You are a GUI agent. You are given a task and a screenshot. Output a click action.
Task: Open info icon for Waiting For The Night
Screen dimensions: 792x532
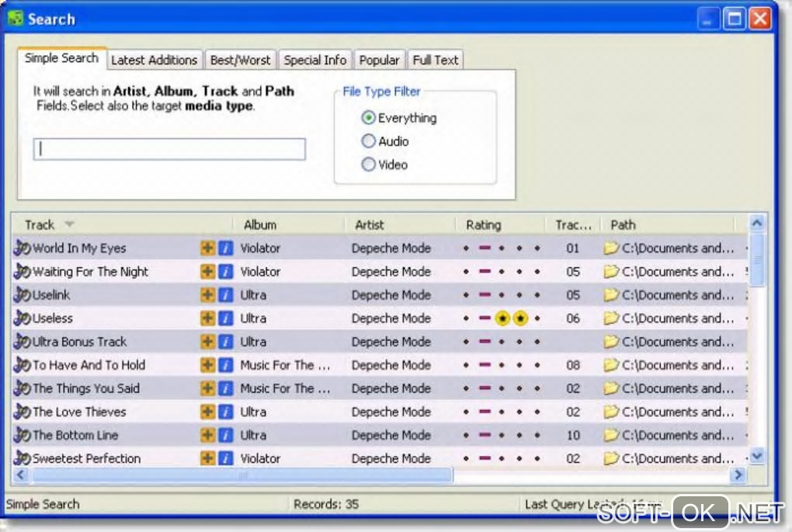coord(225,271)
